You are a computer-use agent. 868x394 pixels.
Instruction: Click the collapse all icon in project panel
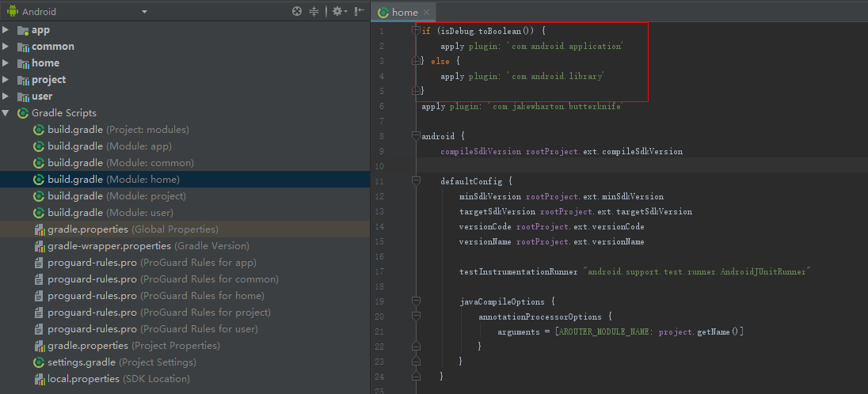(314, 12)
